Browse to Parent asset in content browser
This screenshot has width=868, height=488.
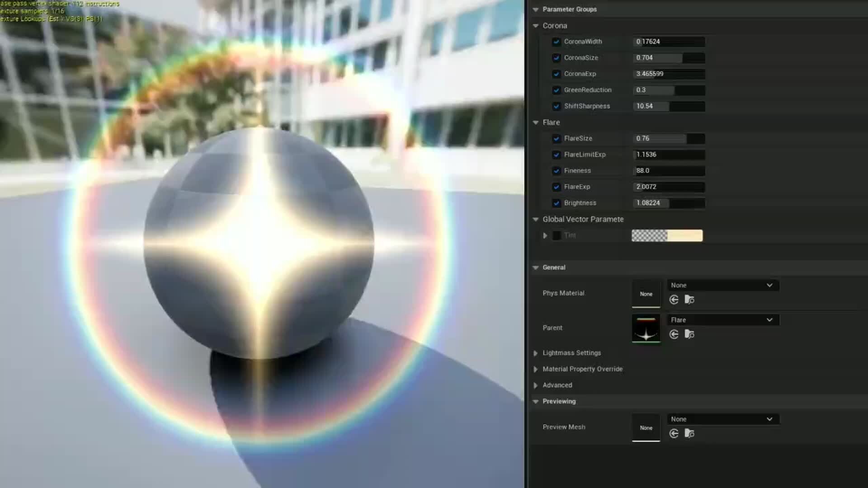coord(689,334)
